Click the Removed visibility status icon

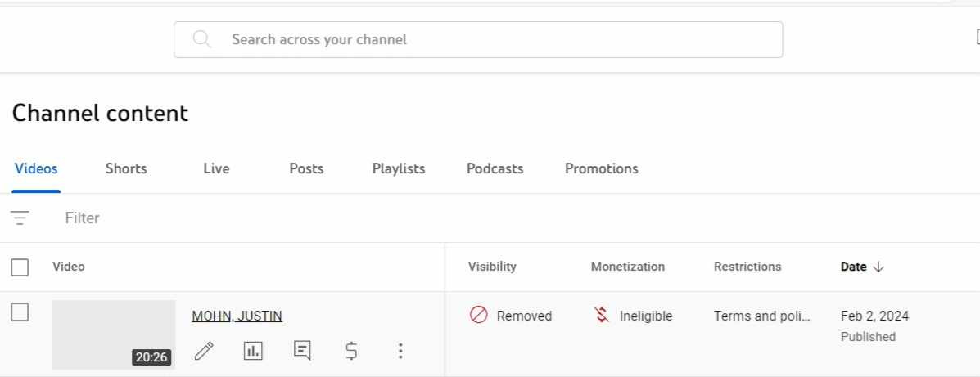coord(478,316)
